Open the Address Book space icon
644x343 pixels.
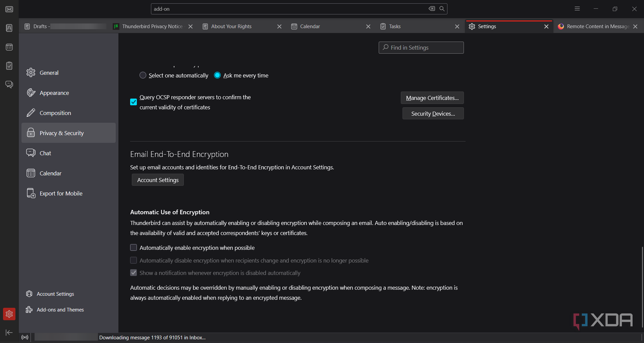pyautogui.click(x=9, y=28)
